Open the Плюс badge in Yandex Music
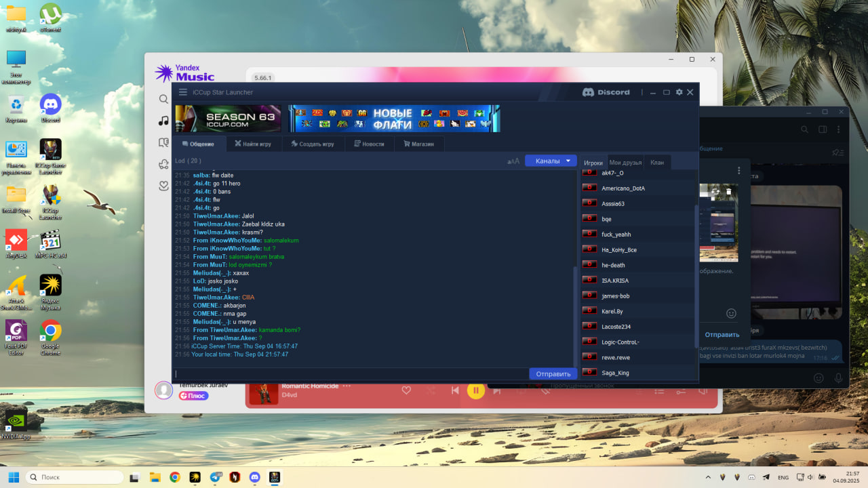The width and height of the screenshot is (868, 488). pos(193,396)
